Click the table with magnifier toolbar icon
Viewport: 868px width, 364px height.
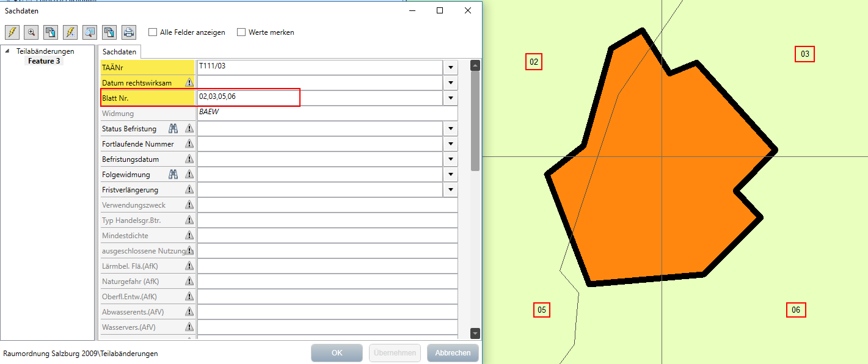90,32
